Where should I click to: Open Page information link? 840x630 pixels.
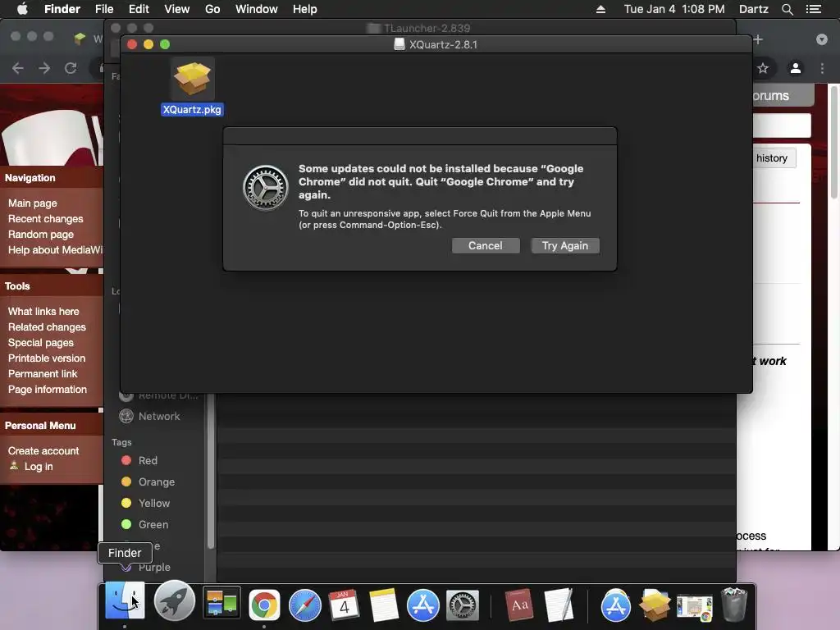[x=47, y=390]
